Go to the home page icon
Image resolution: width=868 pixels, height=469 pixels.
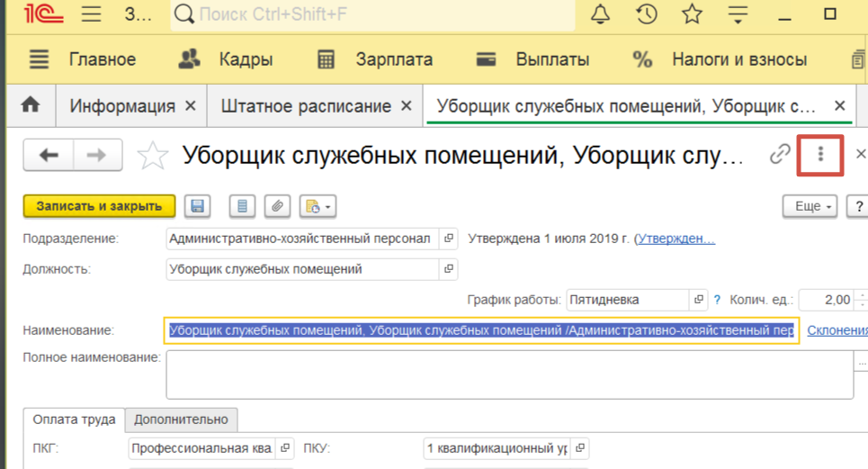tap(31, 105)
